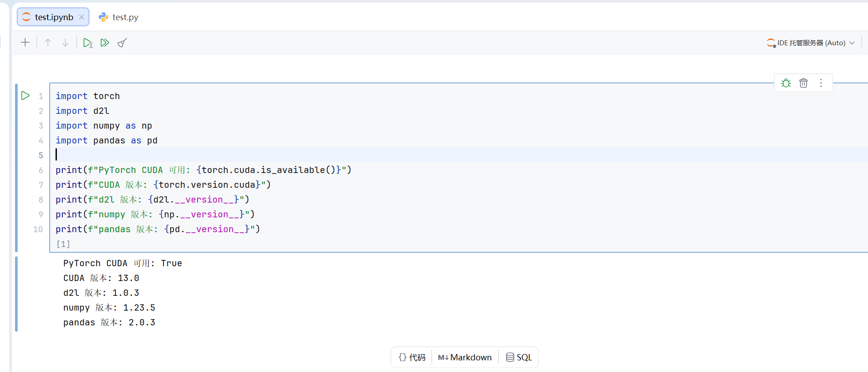Viewport: 868px width, 372px height.
Task: Run all cells with the double-play icon
Action: [105, 43]
